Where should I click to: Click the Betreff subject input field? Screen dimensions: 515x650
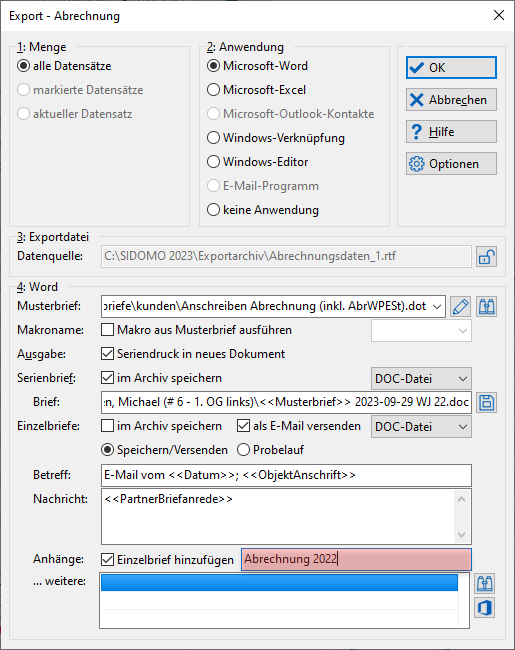click(x=286, y=475)
